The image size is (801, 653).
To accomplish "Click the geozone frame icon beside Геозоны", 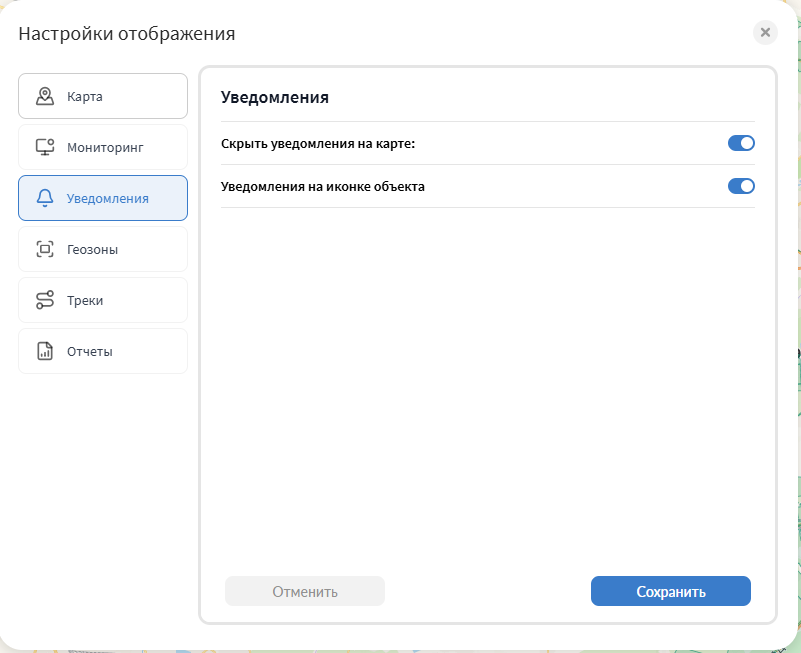I will 45,249.
